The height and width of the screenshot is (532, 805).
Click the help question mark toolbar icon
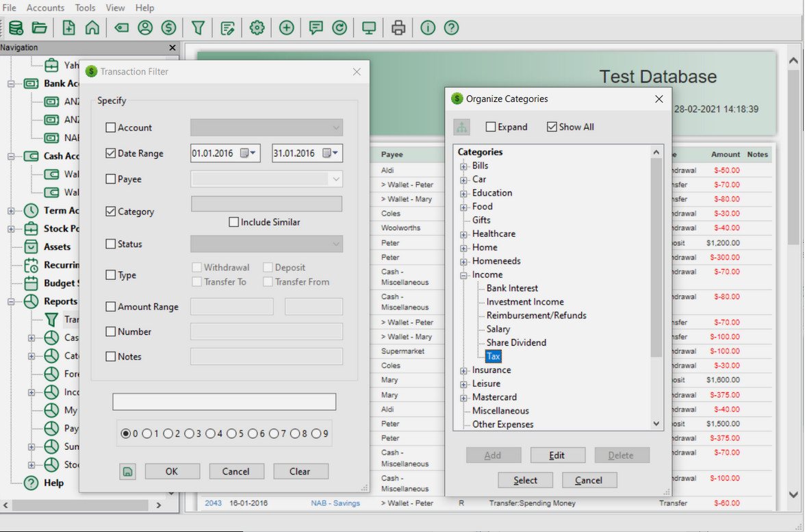[x=451, y=27]
